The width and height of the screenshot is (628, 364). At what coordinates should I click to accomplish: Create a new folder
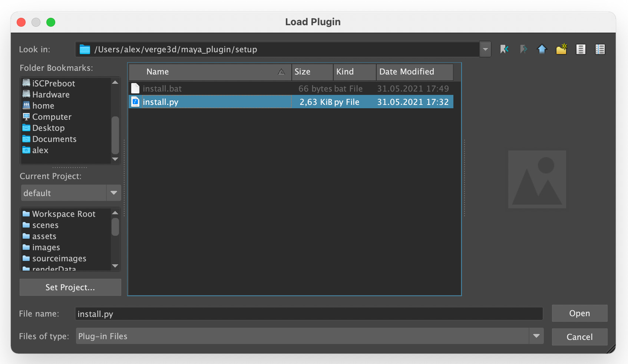pos(562,49)
